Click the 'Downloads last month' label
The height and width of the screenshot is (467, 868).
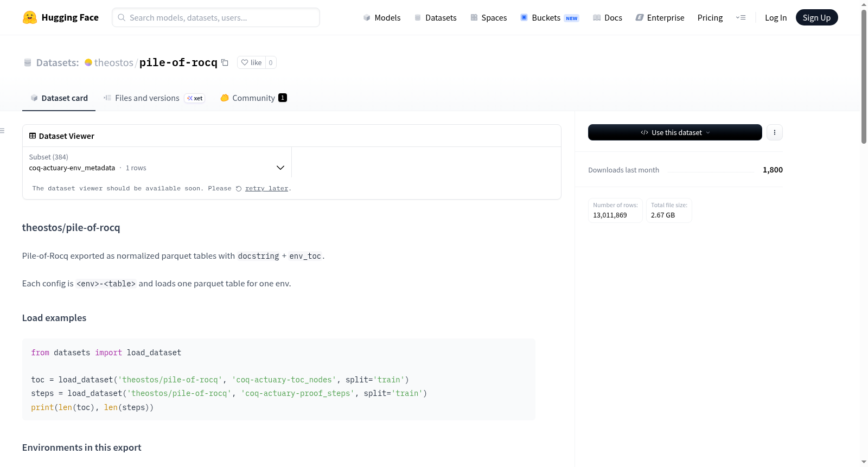click(624, 170)
